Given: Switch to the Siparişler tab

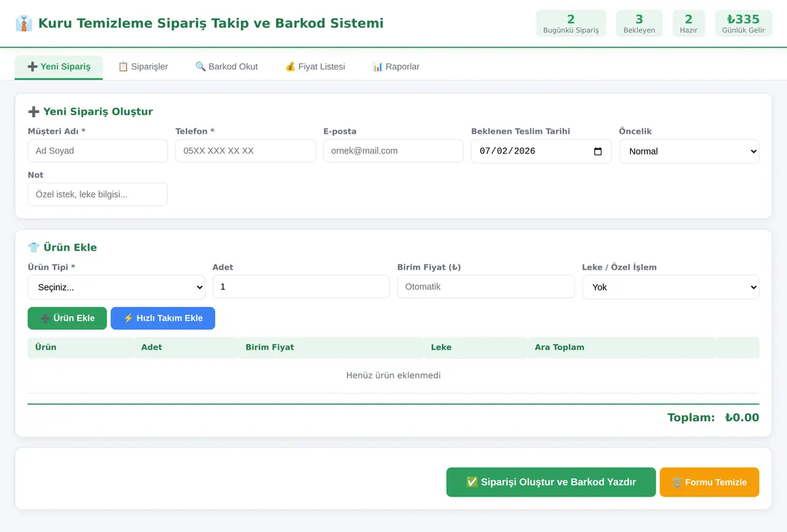Looking at the screenshot, I should pos(143,67).
